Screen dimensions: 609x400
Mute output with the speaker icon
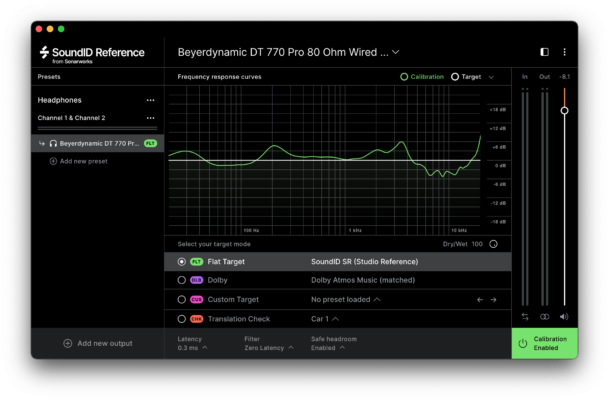point(564,316)
